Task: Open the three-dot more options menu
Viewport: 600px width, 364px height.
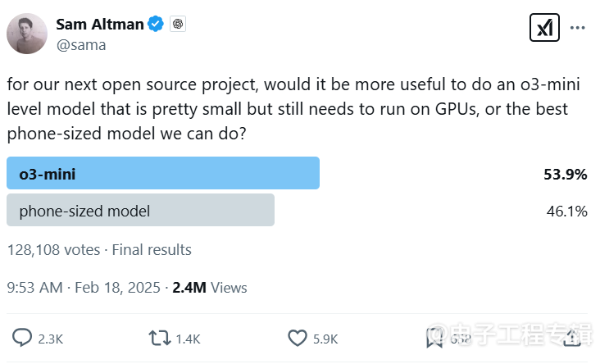Action: coord(578,27)
